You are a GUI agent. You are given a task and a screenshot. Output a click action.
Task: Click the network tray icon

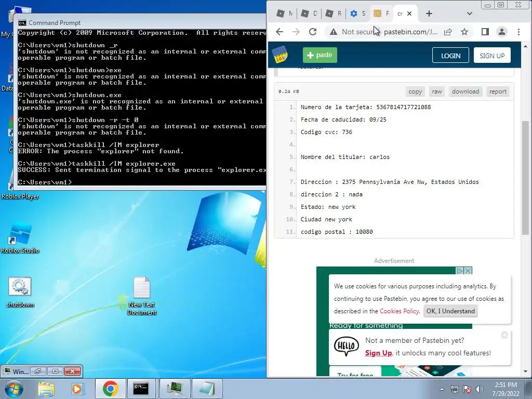tap(454, 390)
